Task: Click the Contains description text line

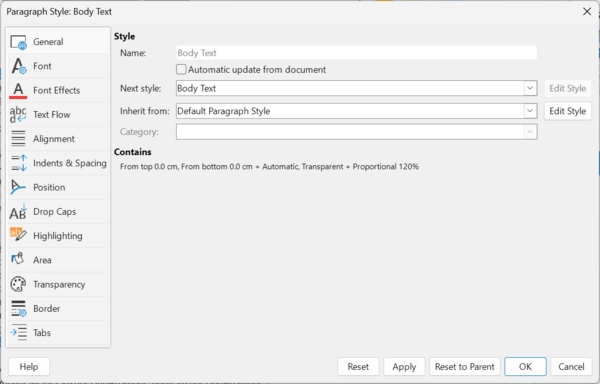Action: (x=269, y=167)
